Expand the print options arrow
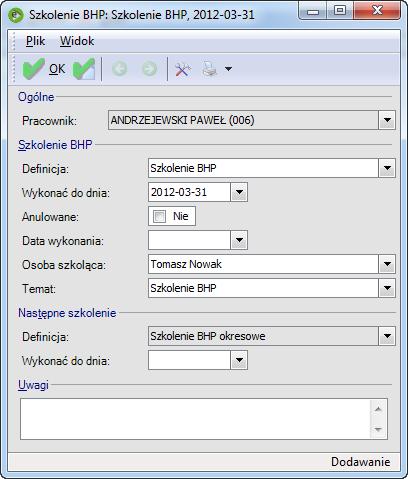 click(228, 69)
